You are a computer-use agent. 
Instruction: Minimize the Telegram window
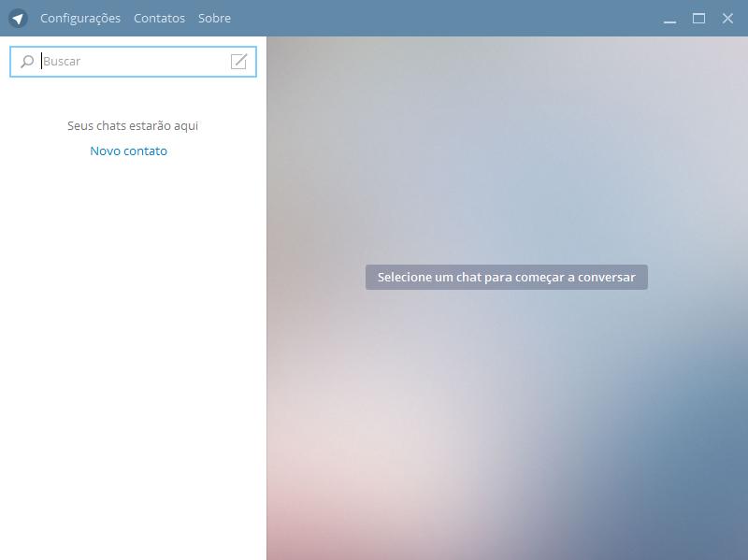669,19
